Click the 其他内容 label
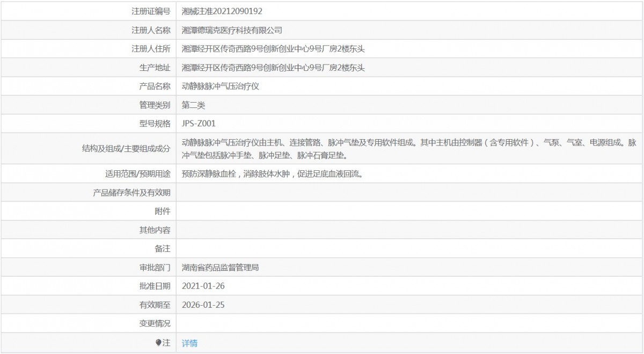Viewport: 644px width, 354px height. 155,230
